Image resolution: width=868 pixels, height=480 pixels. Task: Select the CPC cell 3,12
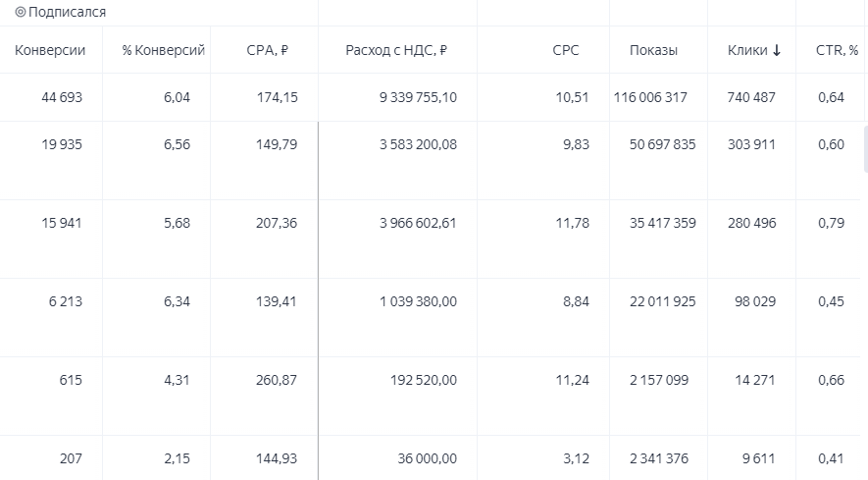577,459
